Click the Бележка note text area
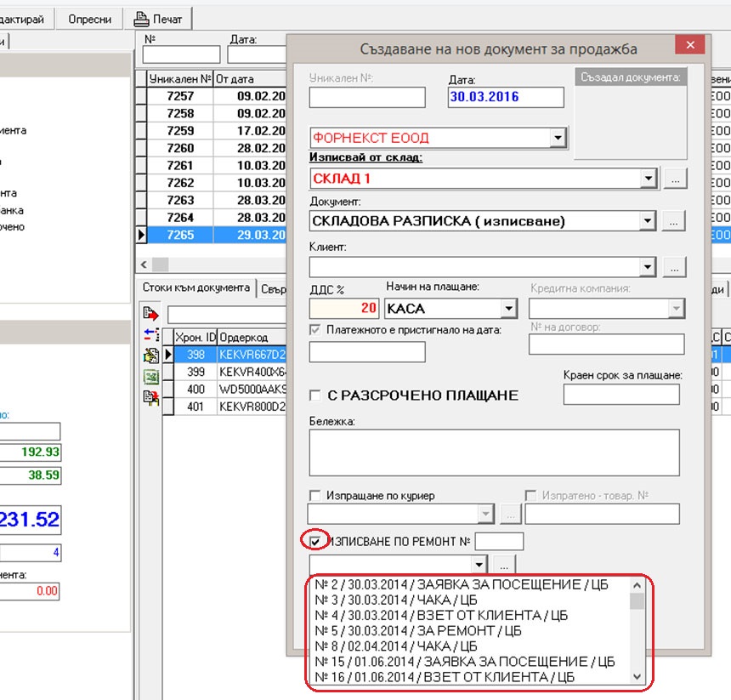Screen dimensions: 731x700 coord(494,452)
